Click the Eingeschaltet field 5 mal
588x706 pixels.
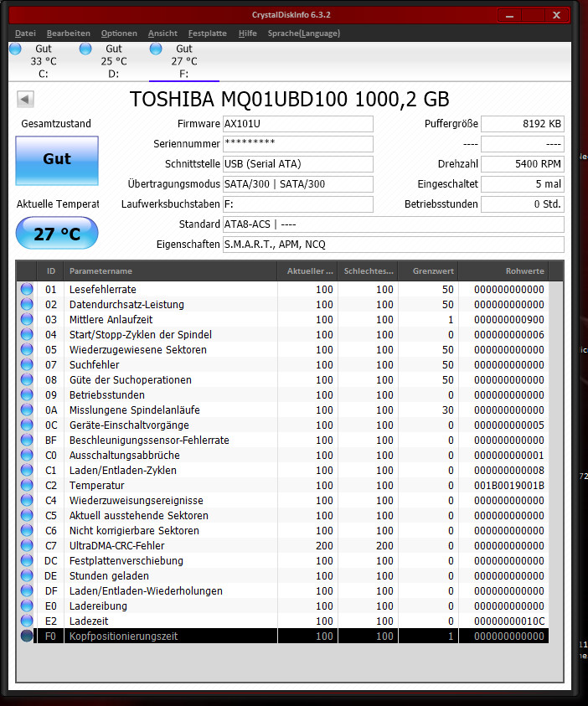523,183
